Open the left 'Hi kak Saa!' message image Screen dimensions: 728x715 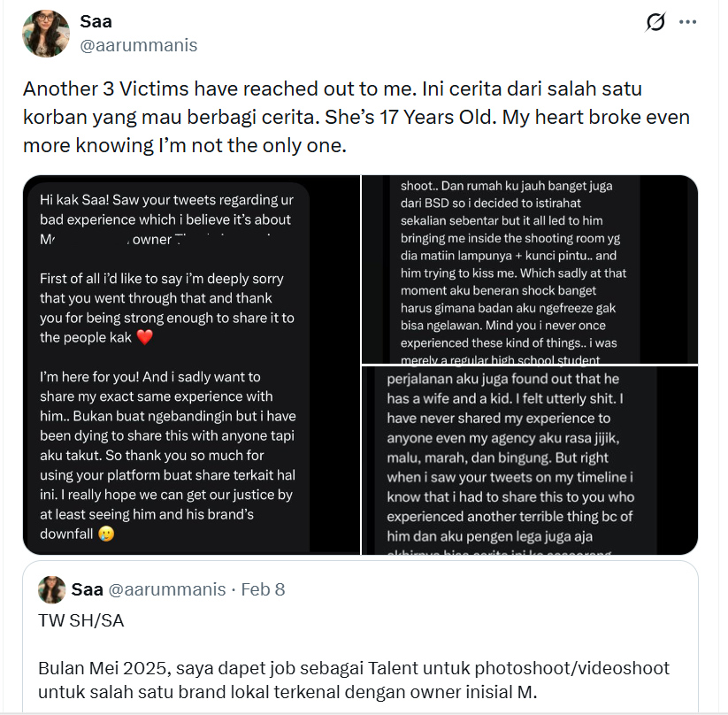(x=191, y=365)
